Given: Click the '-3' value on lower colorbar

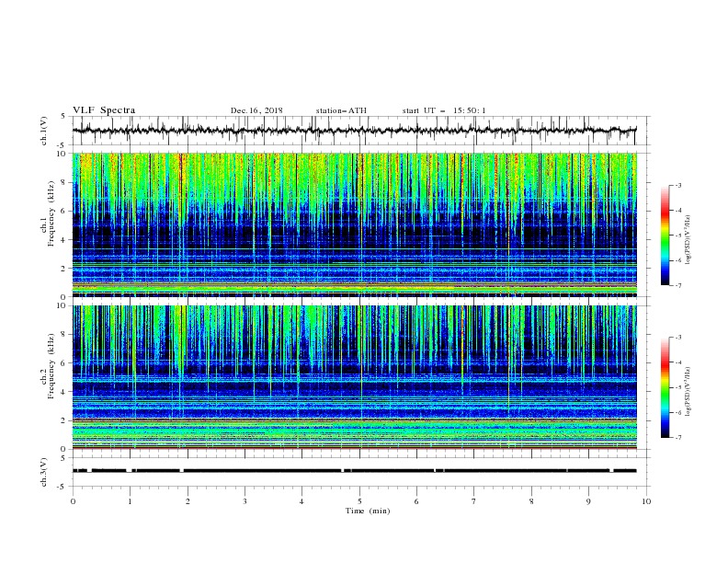Looking at the screenshot, I should point(677,338).
